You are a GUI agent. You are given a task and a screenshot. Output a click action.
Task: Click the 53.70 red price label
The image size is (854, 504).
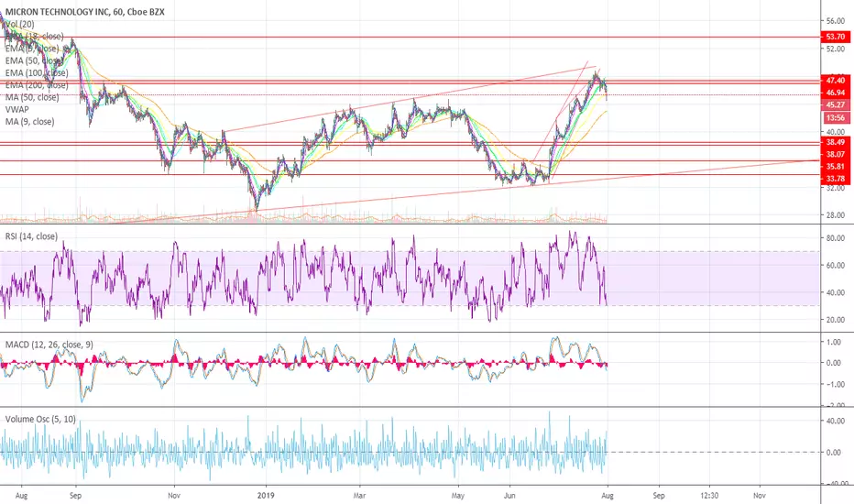pyautogui.click(x=836, y=37)
